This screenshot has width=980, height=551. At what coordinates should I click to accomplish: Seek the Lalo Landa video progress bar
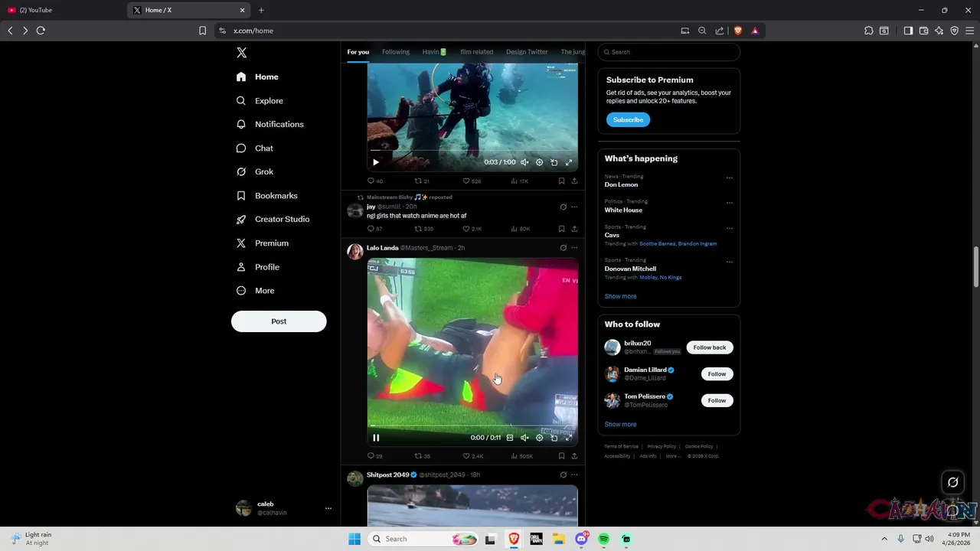tap(472, 426)
